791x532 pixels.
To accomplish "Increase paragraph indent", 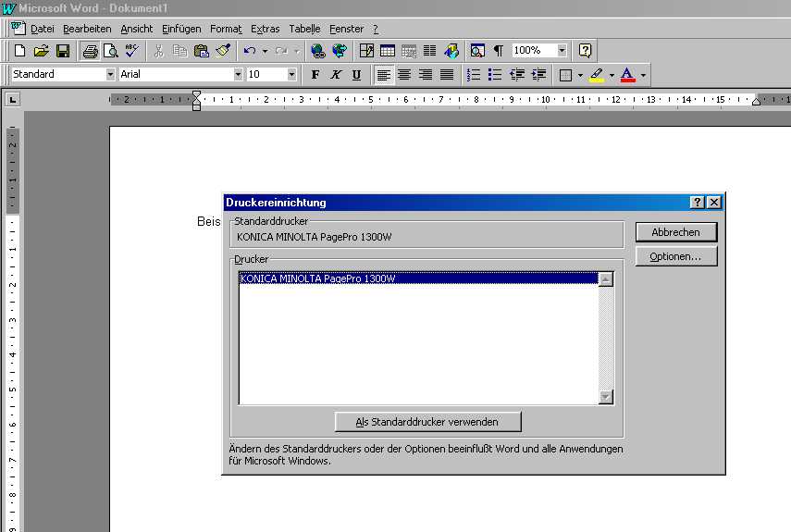I will point(538,75).
